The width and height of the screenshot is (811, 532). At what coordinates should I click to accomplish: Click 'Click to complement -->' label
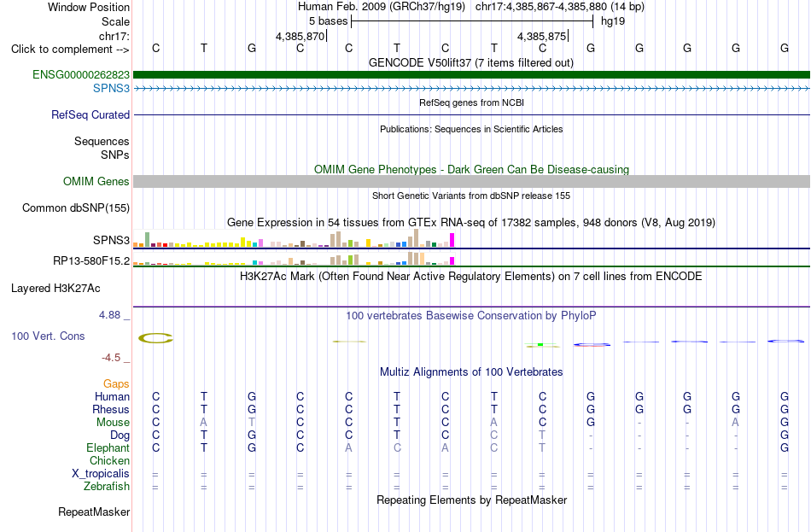click(70, 50)
